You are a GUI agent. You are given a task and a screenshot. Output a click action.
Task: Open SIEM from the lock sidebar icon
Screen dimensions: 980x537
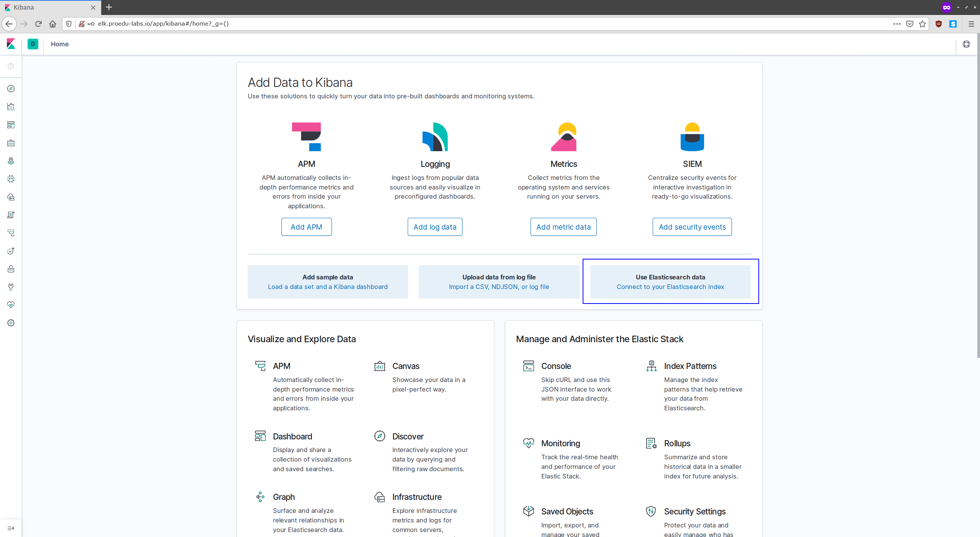tap(11, 269)
